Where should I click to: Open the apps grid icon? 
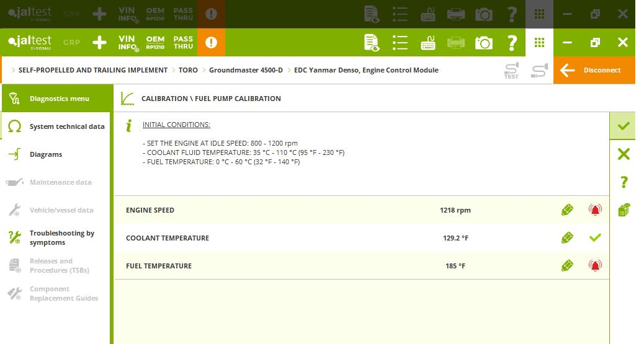[539, 42]
